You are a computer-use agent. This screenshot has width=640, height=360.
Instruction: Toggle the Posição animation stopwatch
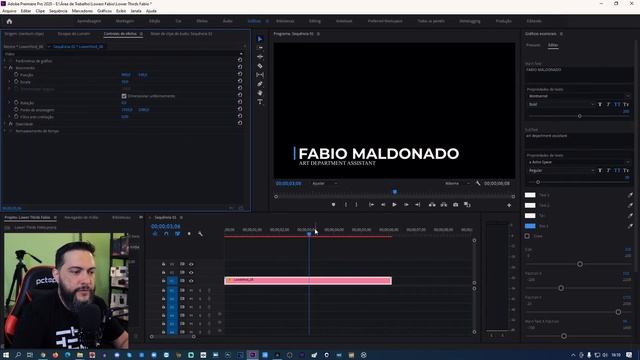tap(16, 75)
